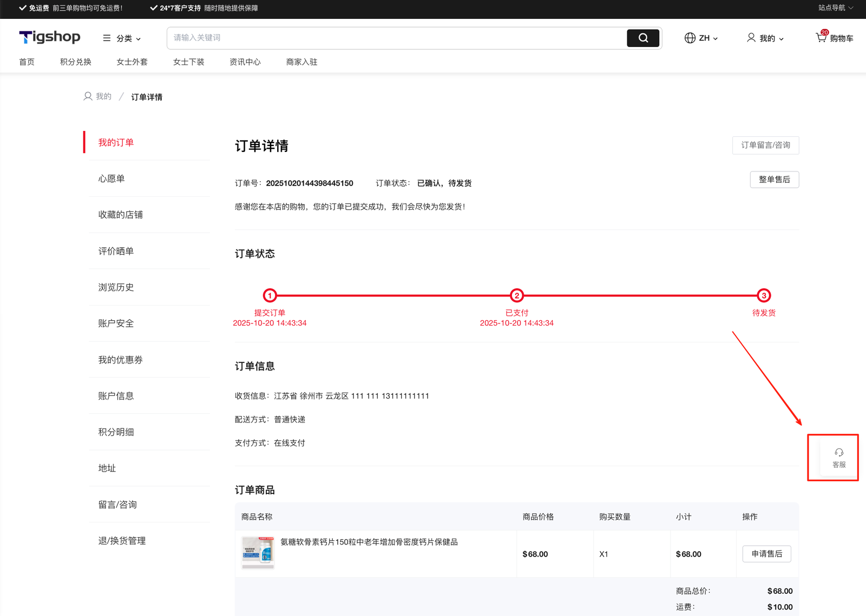Click the Tigshop logo

click(50, 37)
